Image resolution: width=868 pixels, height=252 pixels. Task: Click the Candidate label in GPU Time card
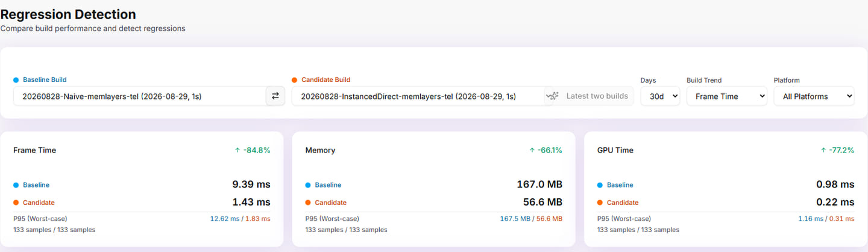(x=623, y=203)
